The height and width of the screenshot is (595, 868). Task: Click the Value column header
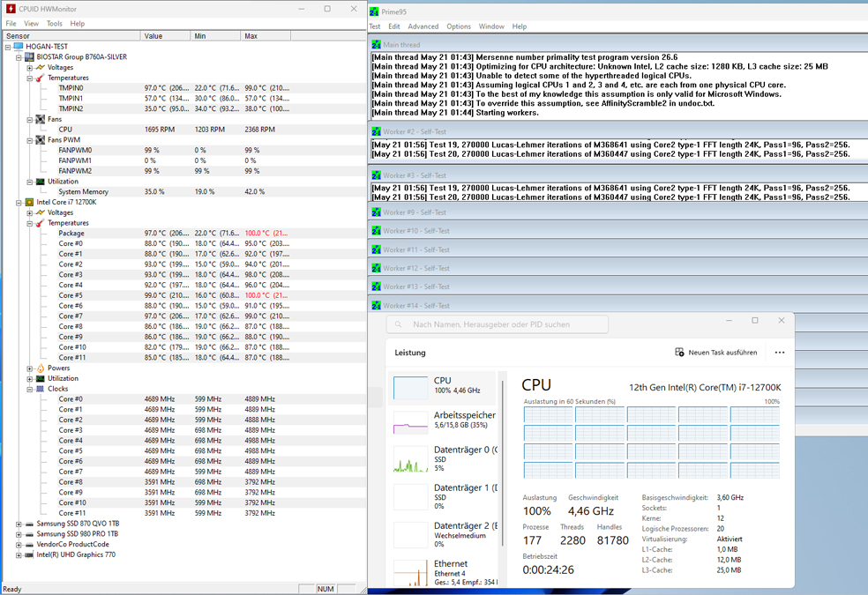pos(165,36)
